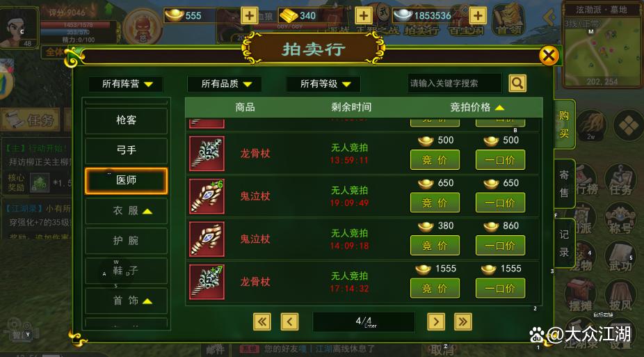644x357 pixels.
Task: Bid on the 龙骨杖 priced at 500
Action: point(435,160)
